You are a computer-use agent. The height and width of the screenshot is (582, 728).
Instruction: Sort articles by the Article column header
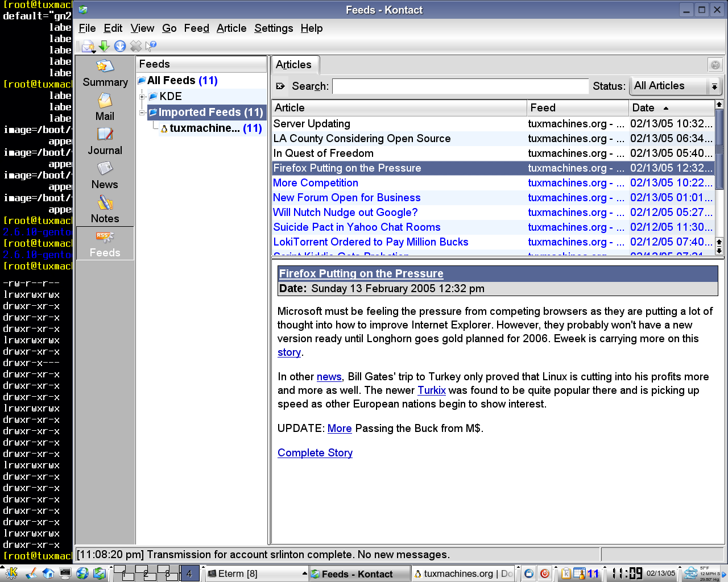(x=399, y=107)
